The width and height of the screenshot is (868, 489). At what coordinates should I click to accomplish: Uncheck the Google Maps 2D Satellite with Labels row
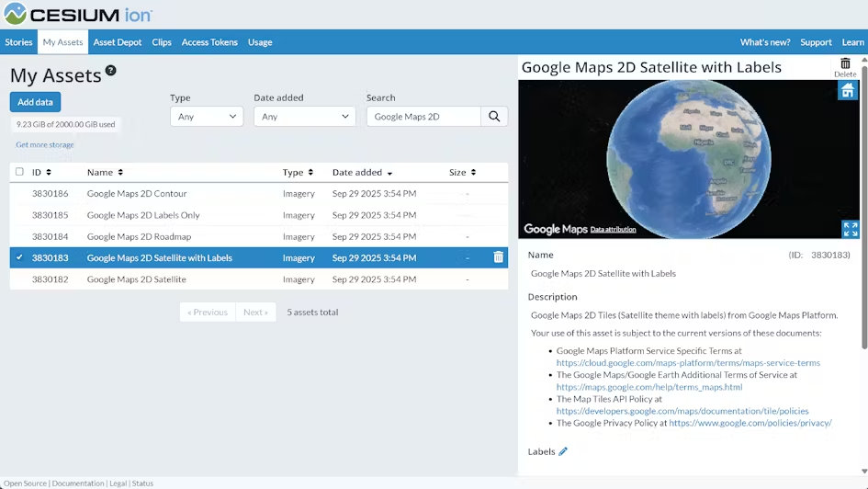(x=19, y=257)
